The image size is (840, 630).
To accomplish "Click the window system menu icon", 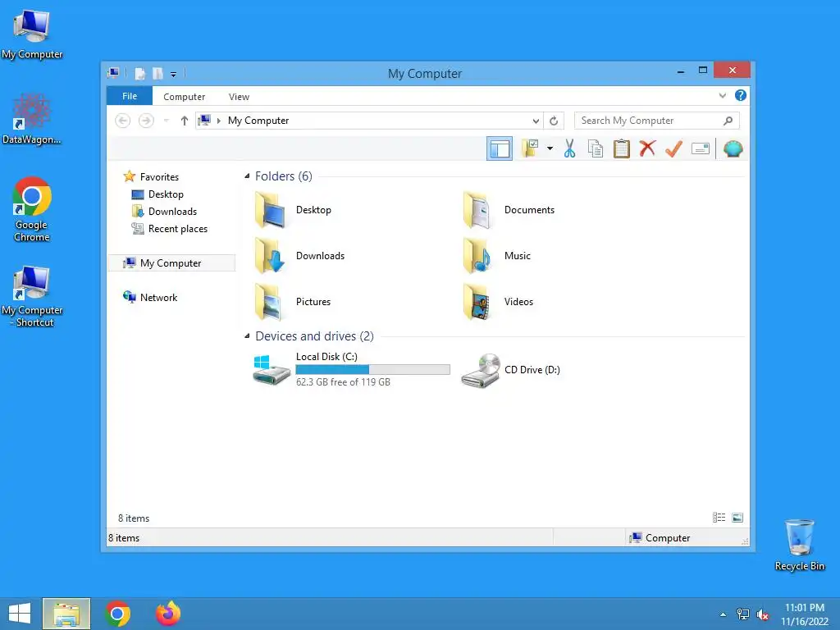I will coord(113,73).
